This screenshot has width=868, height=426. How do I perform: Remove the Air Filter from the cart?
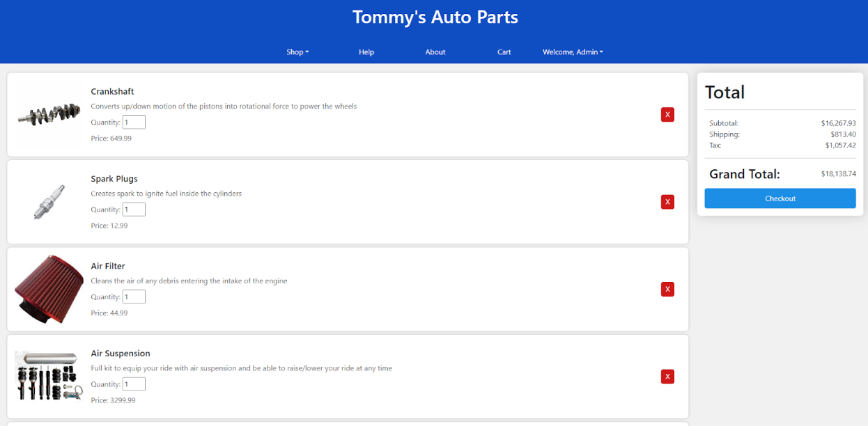(x=667, y=289)
